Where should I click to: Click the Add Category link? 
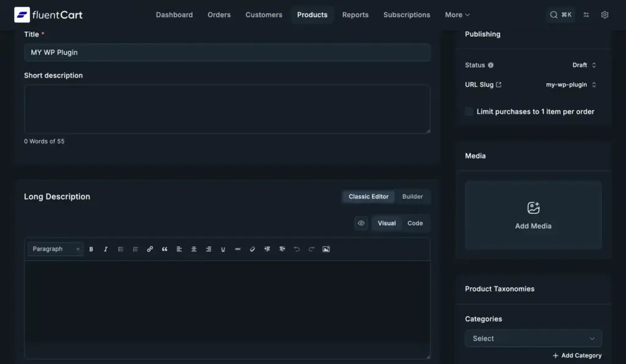577,355
